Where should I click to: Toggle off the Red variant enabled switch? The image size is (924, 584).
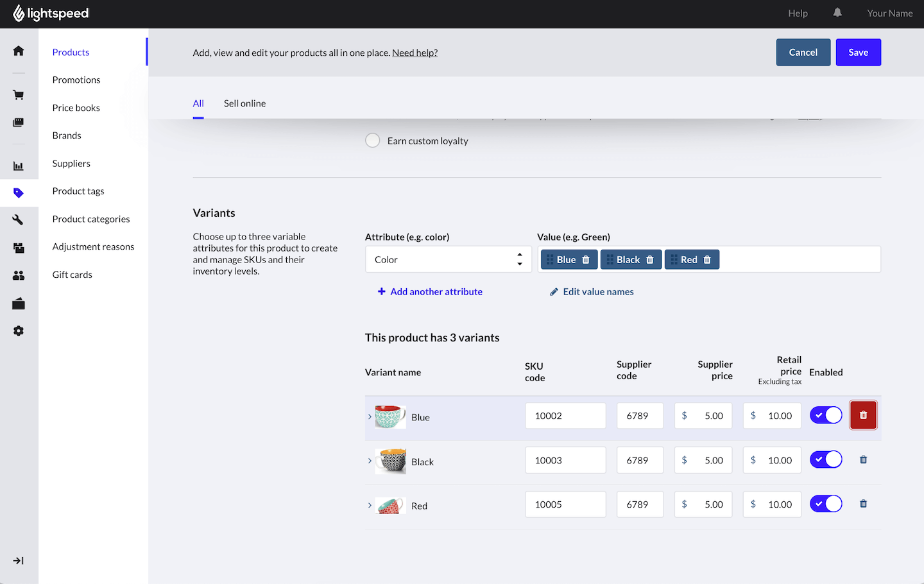click(826, 504)
